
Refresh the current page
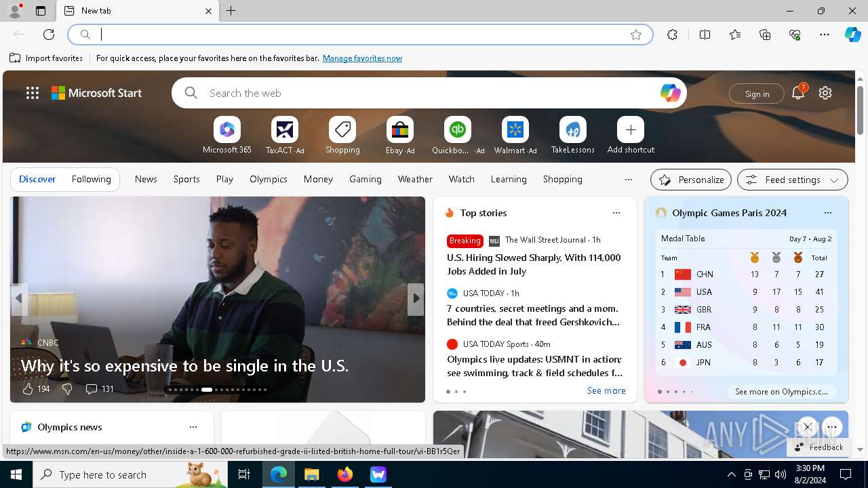pyautogui.click(x=49, y=35)
